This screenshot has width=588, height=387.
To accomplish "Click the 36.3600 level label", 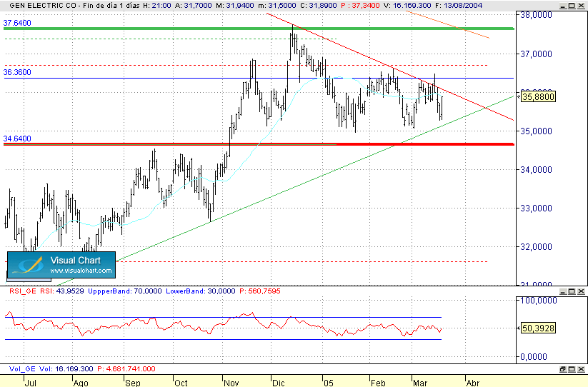I will point(17,72).
